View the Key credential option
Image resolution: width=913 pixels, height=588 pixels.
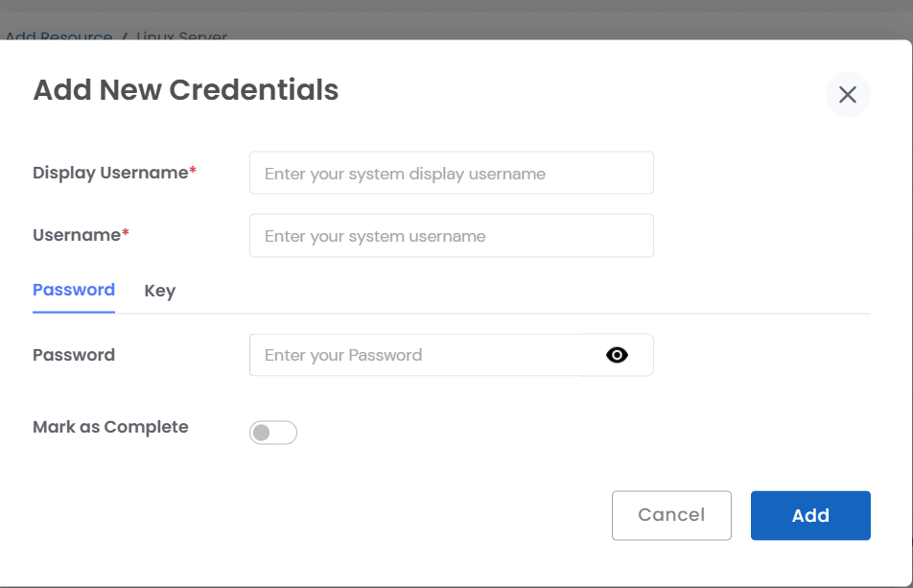[159, 291]
